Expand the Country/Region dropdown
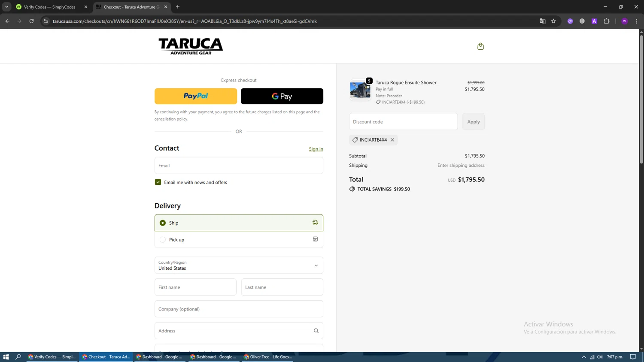This screenshot has width=644, height=362. click(239, 265)
